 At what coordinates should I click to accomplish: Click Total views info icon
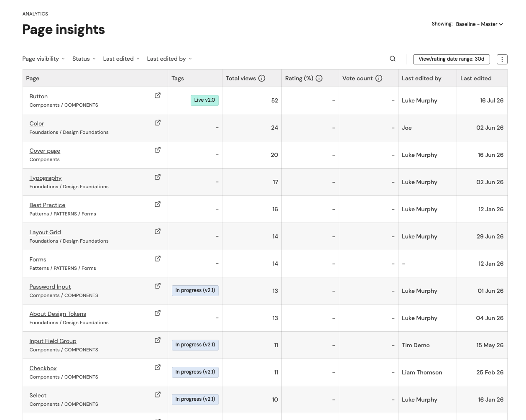point(262,78)
